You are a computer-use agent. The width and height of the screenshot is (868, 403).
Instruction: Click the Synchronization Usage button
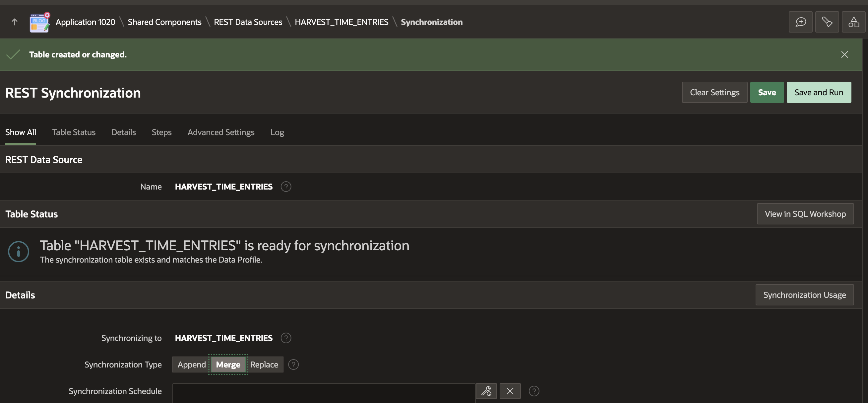[804, 295]
